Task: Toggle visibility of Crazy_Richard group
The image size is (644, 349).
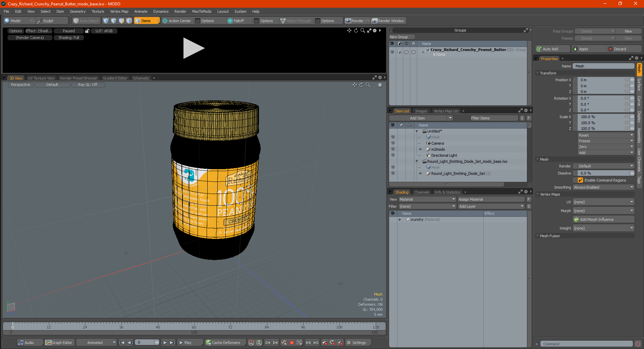Action: coord(392,52)
